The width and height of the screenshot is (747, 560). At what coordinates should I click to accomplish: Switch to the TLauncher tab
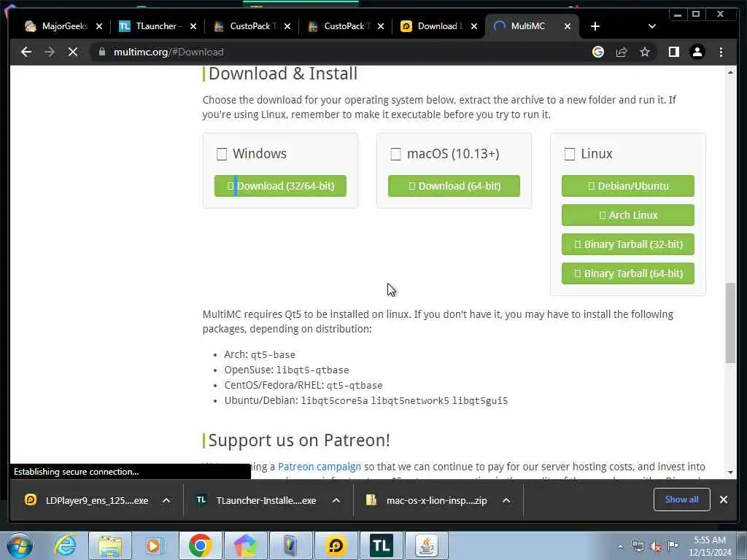pyautogui.click(x=158, y=26)
